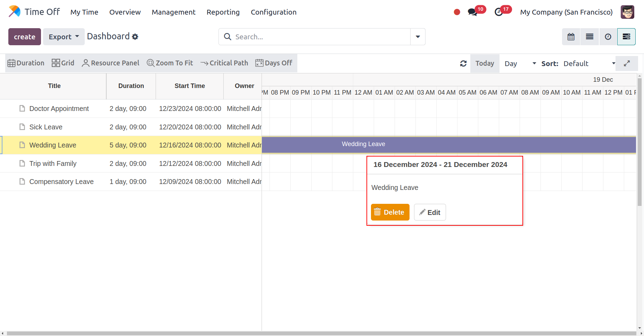644x336 pixels.
Task: Toggle the Grid lines option
Action: pyautogui.click(x=63, y=63)
